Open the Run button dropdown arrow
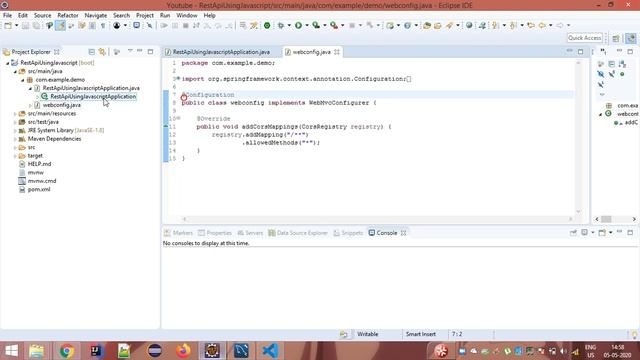Viewport: 640px width, 360px height. tap(306, 25)
